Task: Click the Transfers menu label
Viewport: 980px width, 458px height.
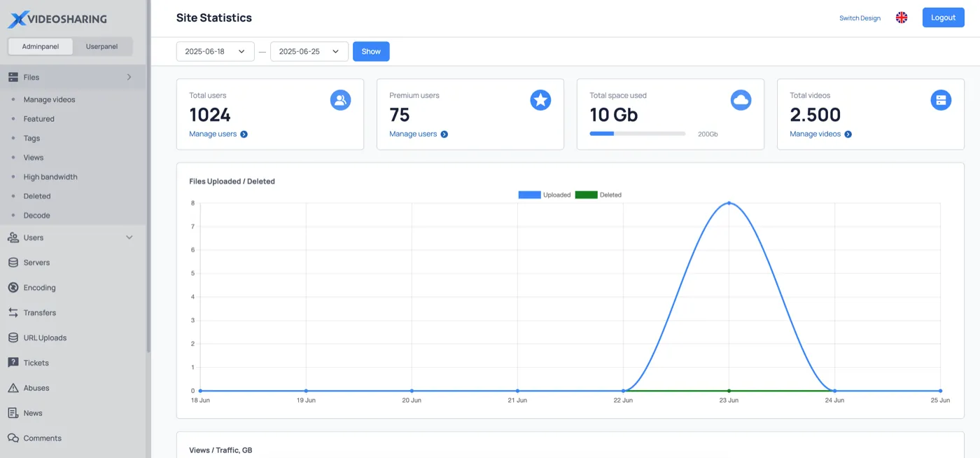Action: 39,313
